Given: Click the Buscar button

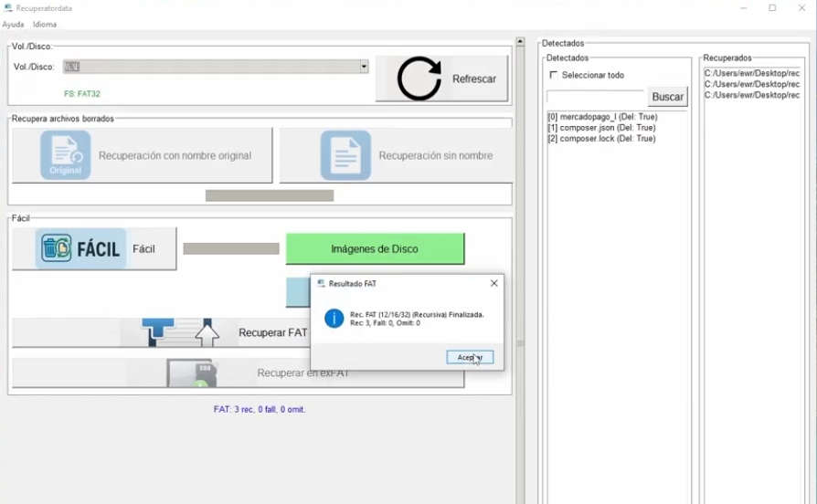Looking at the screenshot, I should [x=667, y=97].
